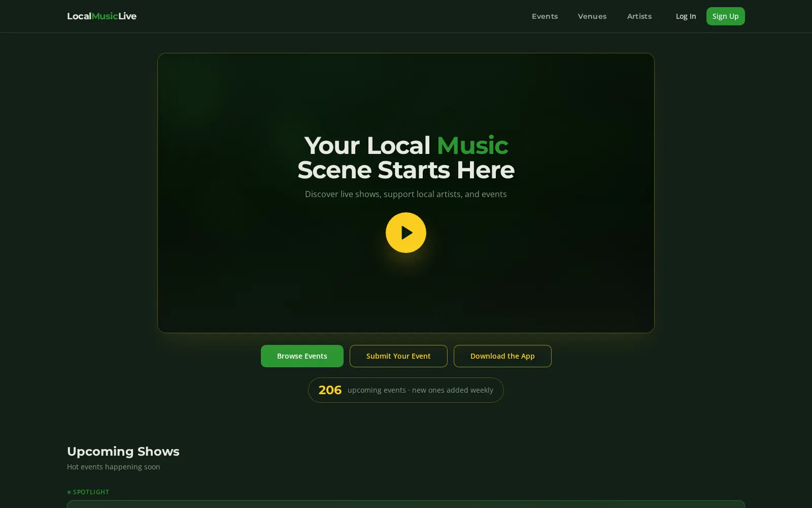Click Download the App button

502,356
